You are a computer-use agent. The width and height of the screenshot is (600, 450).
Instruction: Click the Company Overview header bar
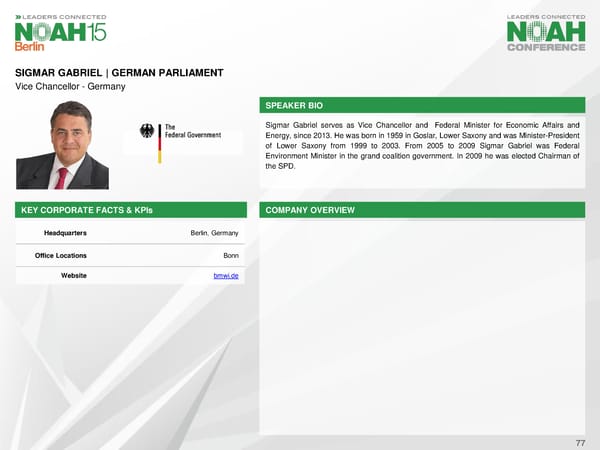pyautogui.click(x=310, y=210)
